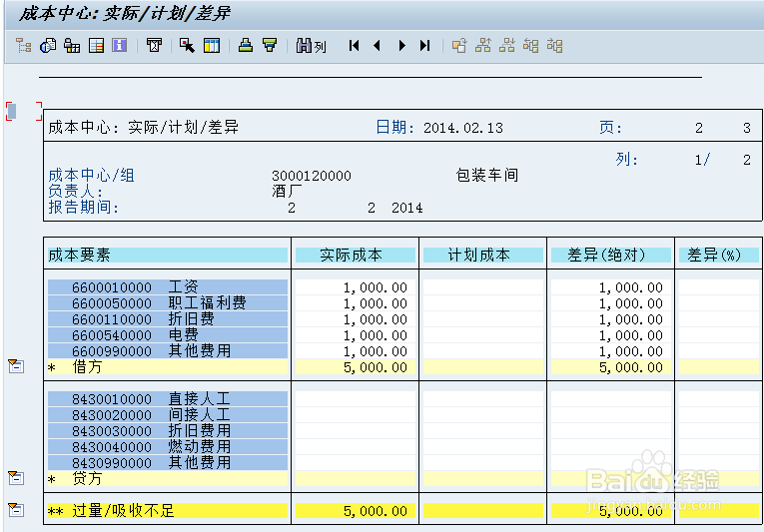Image resolution: width=764 pixels, height=532 pixels.
Task: Sort descending using funnel-shaped icon
Action: tap(270, 46)
